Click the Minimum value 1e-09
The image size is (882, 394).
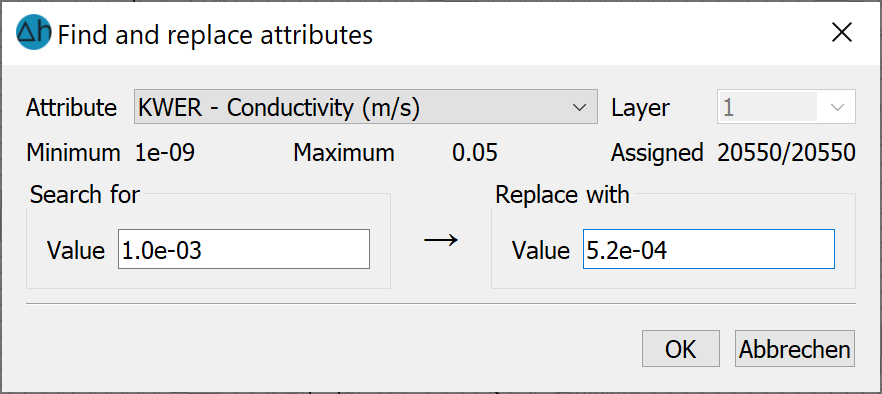coord(165,153)
